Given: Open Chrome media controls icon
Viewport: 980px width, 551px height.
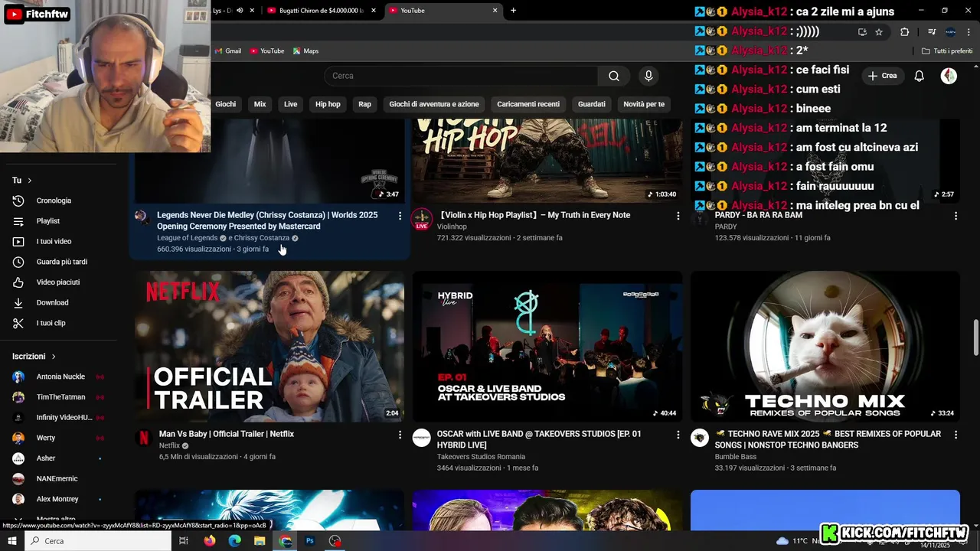Looking at the screenshot, I should 932,32.
